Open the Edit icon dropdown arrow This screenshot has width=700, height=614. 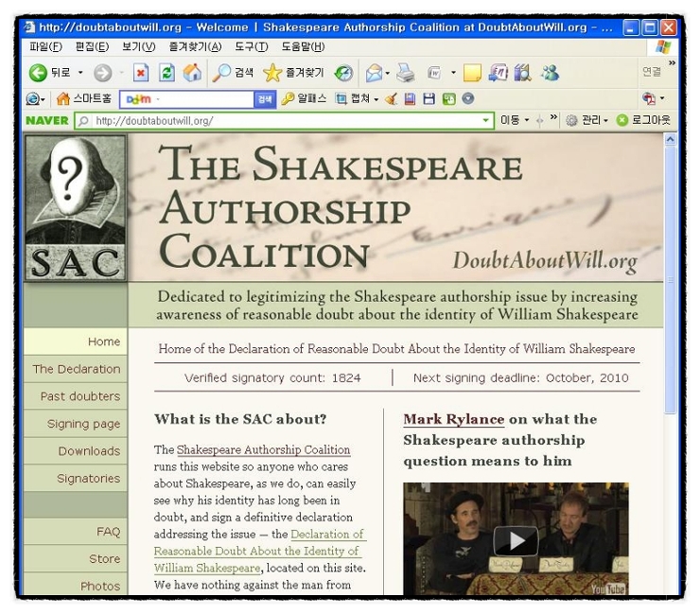coord(453,73)
